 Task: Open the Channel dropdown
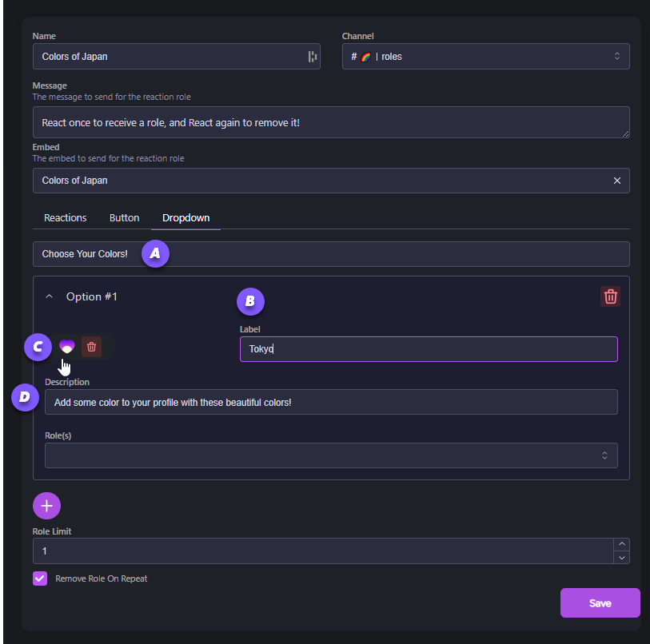[x=485, y=57]
